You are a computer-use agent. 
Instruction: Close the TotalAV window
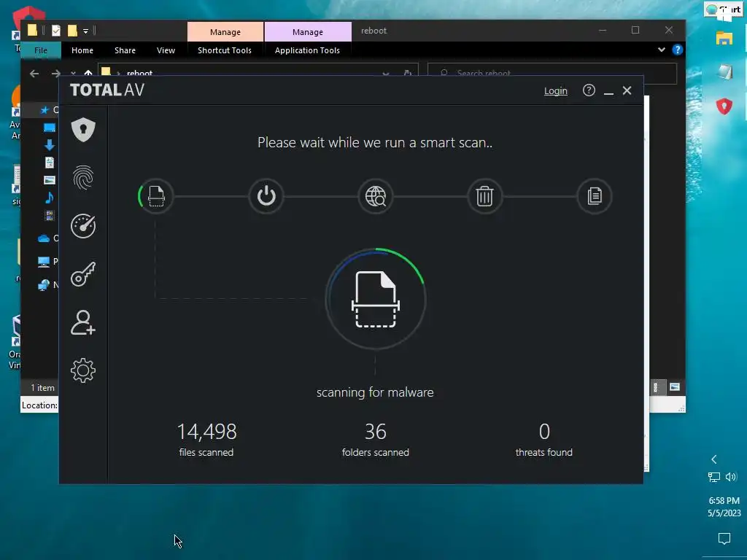(627, 90)
